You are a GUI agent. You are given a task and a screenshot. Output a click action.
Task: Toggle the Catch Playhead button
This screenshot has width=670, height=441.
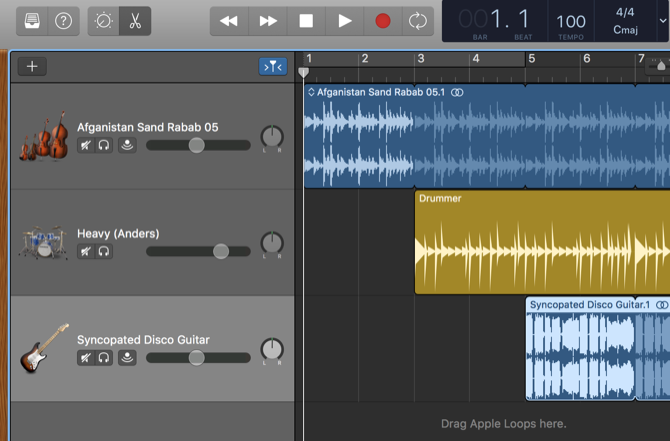point(272,66)
